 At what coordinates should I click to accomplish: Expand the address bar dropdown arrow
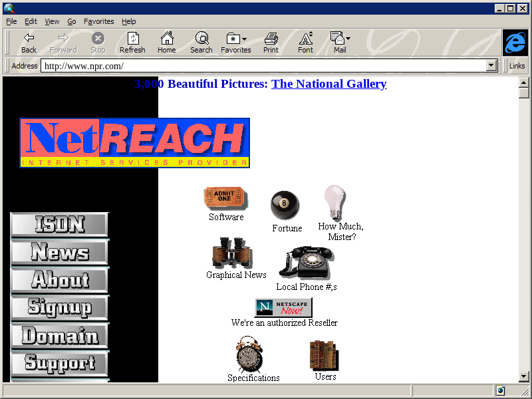coord(492,66)
